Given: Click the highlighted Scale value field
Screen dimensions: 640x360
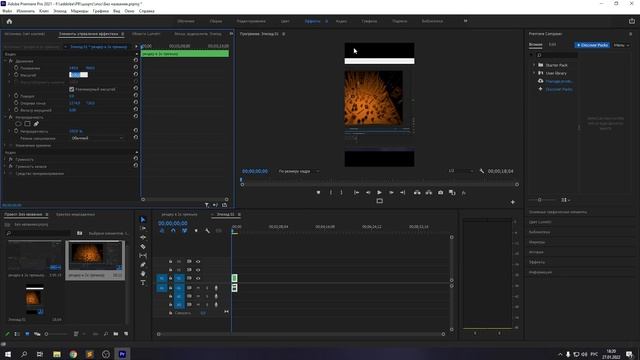Looking at the screenshot, I should point(78,75).
